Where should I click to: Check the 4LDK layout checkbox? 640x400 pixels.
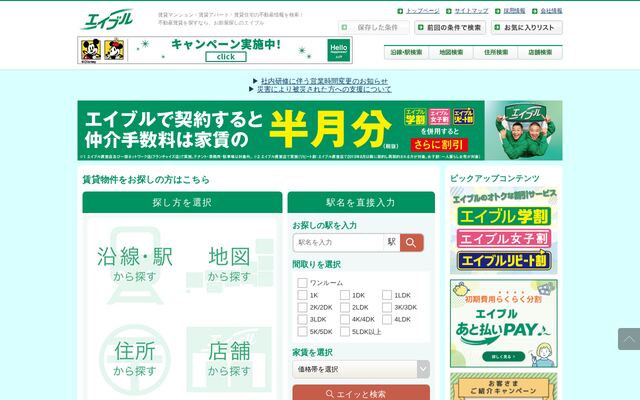387,319
